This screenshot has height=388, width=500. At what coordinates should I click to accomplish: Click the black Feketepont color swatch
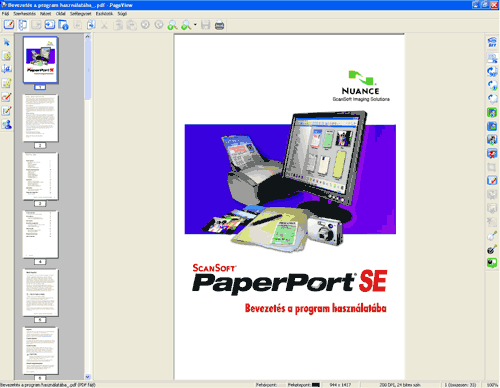(316, 385)
